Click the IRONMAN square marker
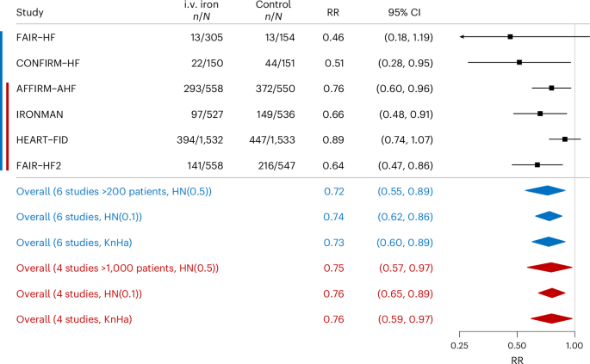The height and width of the screenshot is (364, 590). point(540,114)
